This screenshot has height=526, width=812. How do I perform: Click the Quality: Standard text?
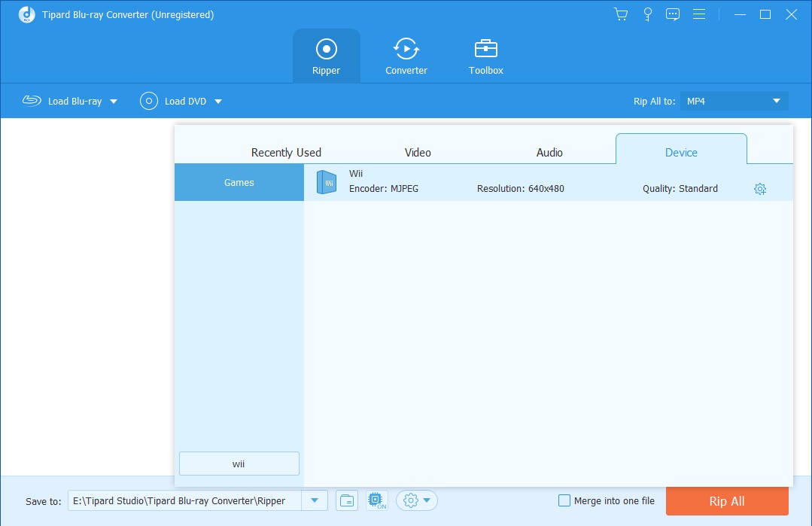[x=680, y=188]
